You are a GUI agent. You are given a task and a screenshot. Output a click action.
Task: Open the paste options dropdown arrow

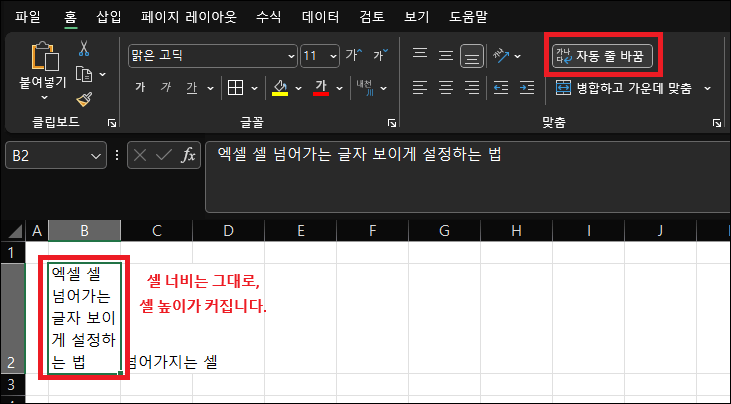click(44, 97)
